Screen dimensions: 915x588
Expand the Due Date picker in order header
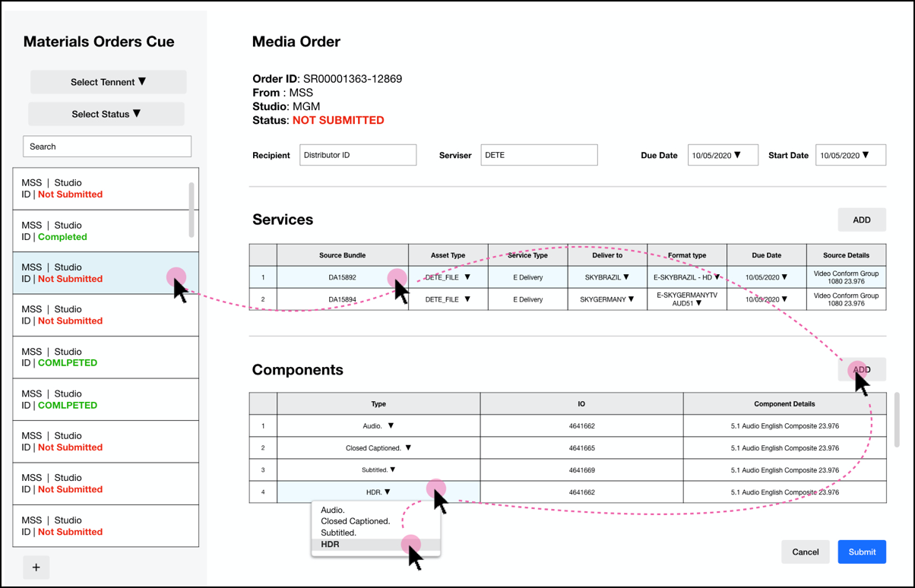(x=723, y=155)
